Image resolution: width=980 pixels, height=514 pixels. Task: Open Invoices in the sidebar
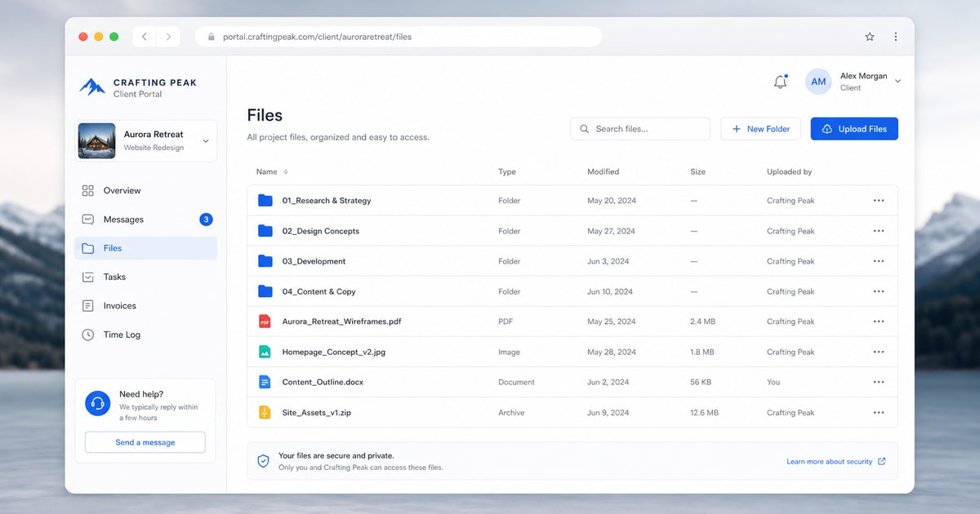[x=145, y=306]
